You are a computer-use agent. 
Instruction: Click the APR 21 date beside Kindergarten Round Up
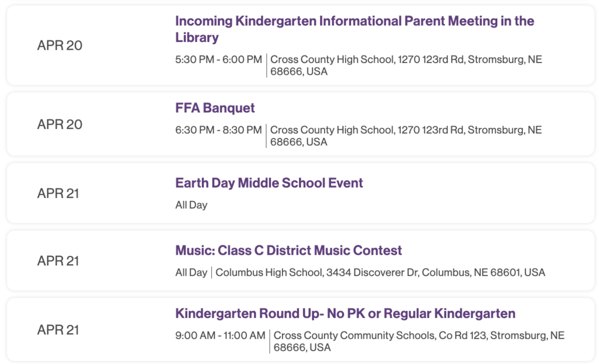click(x=58, y=330)
